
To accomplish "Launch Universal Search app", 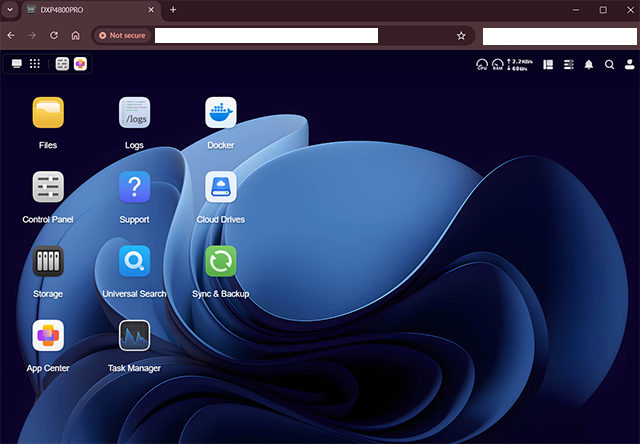I will [134, 262].
